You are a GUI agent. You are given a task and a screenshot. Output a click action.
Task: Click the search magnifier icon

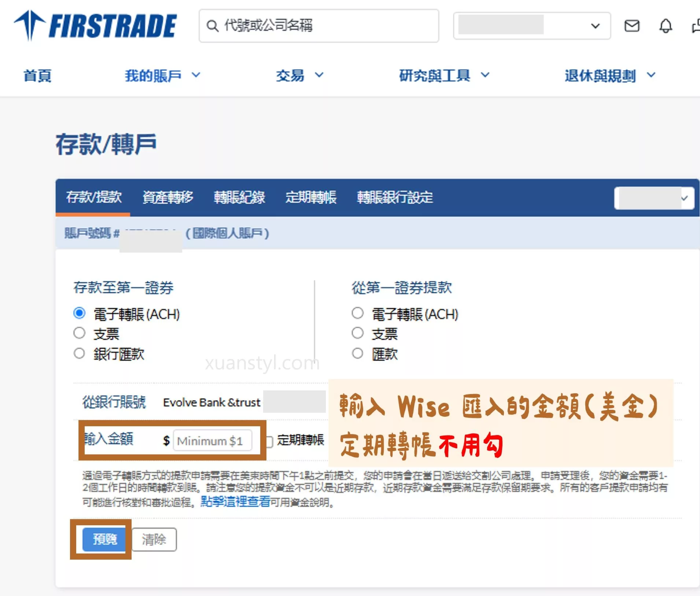[x=212, y=26]
